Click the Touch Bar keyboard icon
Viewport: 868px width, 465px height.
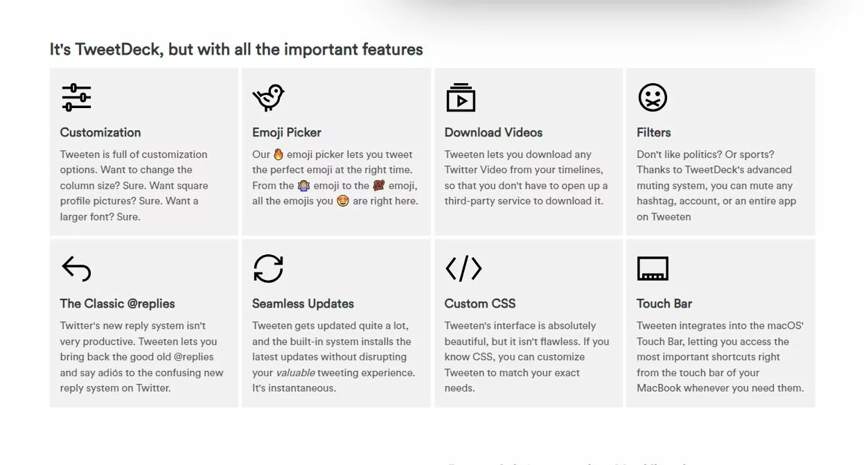(653, 269)
